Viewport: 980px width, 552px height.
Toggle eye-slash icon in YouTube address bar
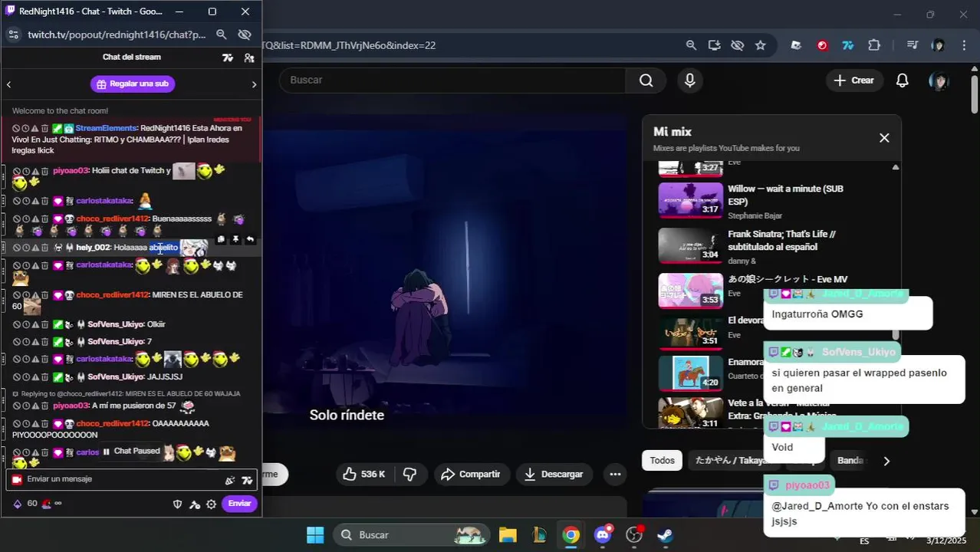coord(737,45)
